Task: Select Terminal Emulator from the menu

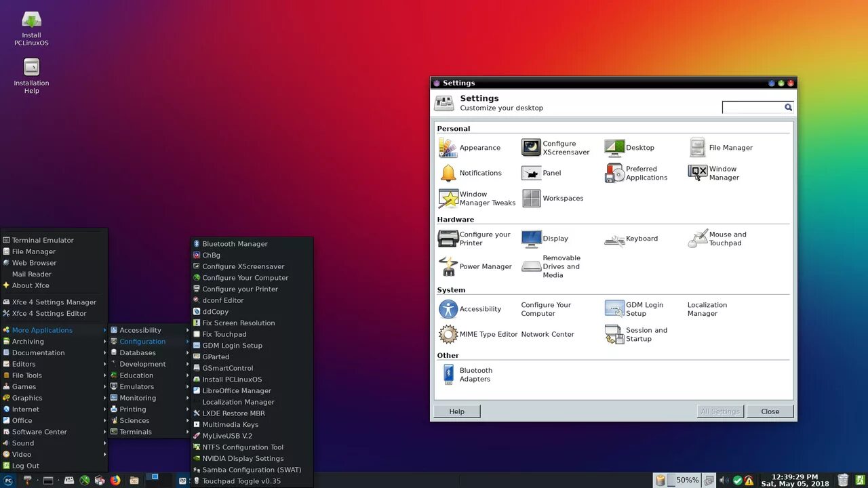Action: point(54,240)
